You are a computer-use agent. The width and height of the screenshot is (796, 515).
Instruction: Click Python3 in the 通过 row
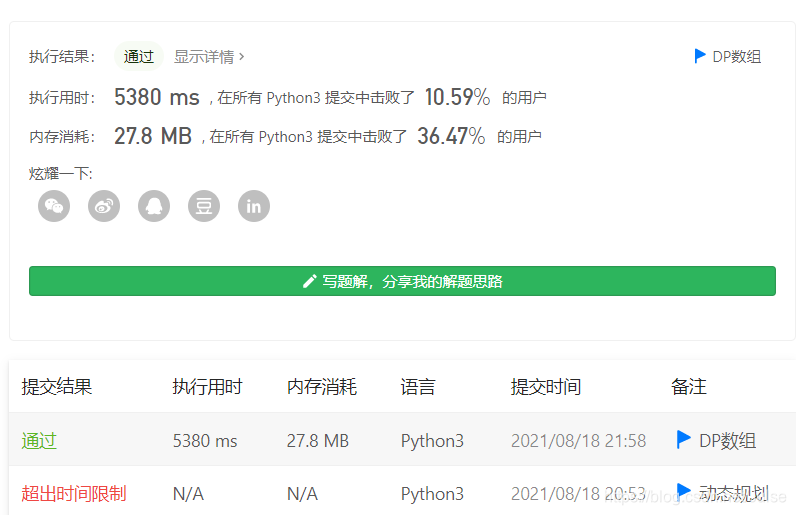tap(433, 441)
